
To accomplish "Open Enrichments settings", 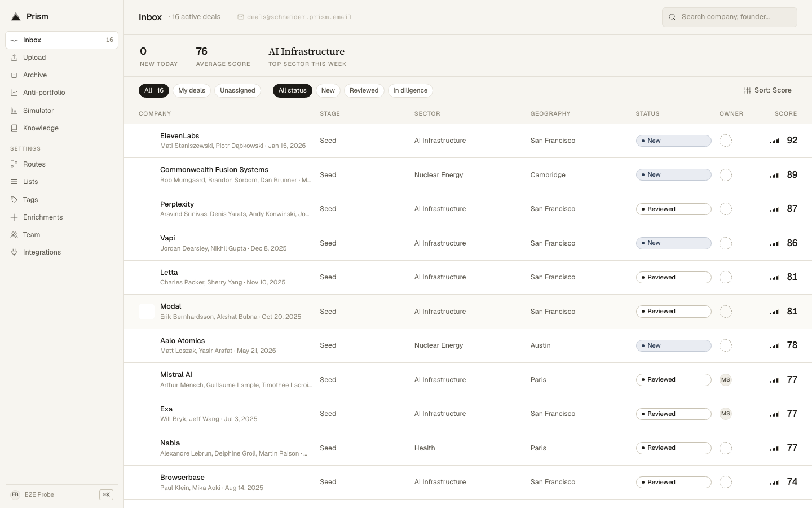I will pyautogui.click(x=61, y=217).
